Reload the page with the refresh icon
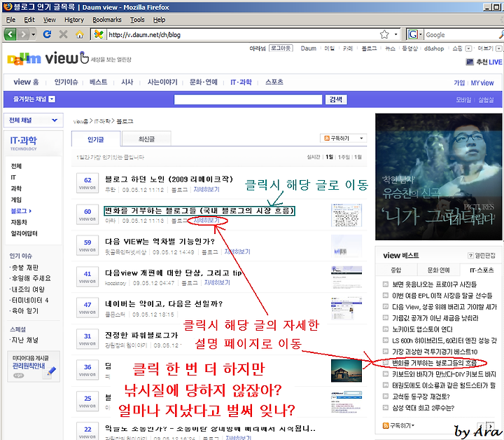This screenshot has height=440, width=504. (x=48, y=34)
